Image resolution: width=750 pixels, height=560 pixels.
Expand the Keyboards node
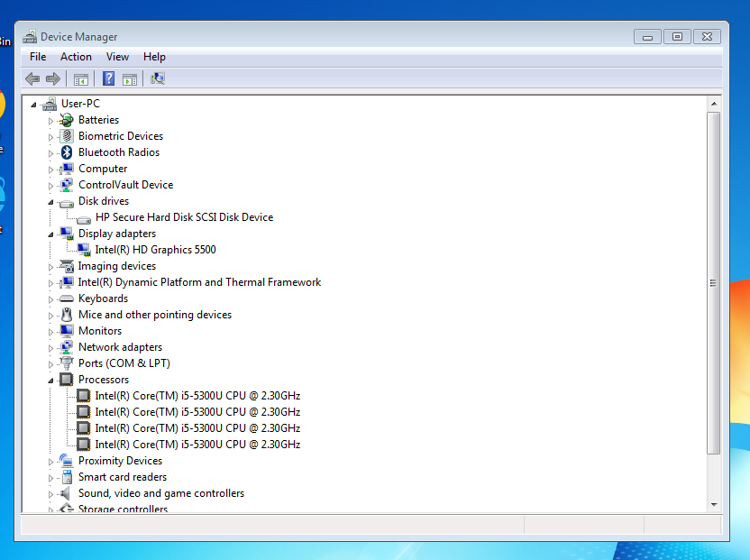click(x=50, y=299)
